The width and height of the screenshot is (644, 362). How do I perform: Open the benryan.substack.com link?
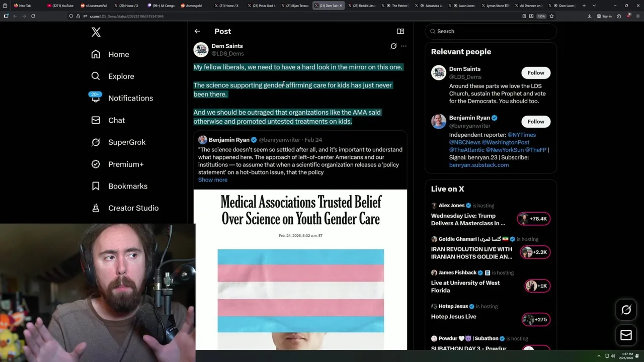(x=479, y=165)
